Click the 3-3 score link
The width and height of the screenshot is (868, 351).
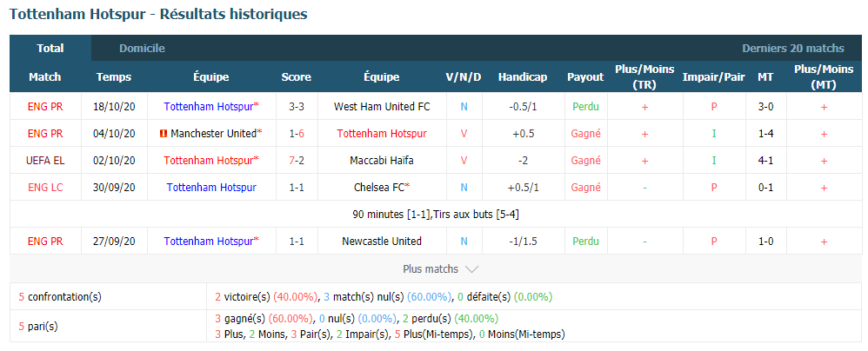(297, 107)
